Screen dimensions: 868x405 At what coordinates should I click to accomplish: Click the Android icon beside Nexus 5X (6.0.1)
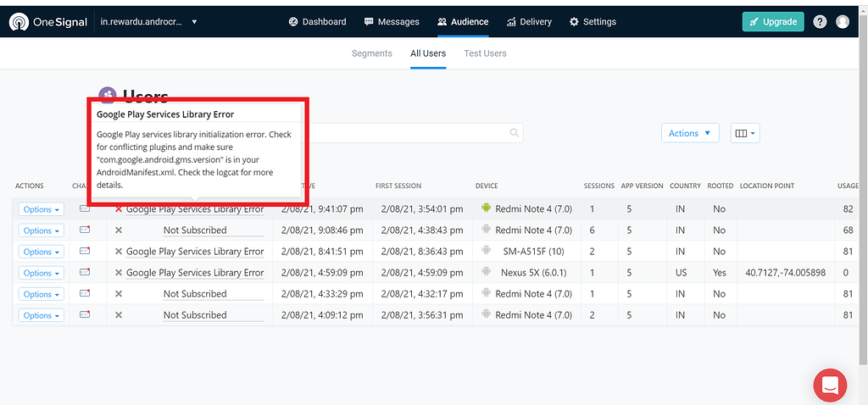pyautogui.click(x=486, y=271)
